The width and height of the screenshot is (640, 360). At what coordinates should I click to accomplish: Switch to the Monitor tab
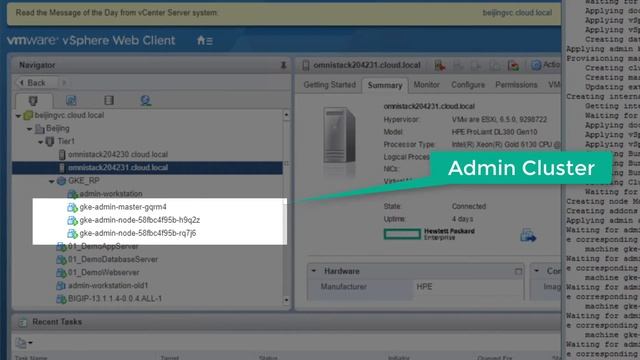point(427,85)
